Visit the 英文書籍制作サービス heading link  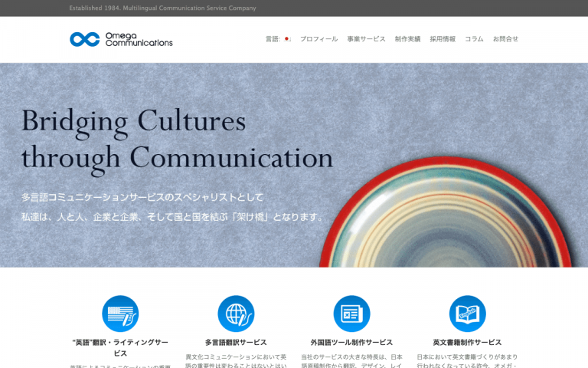(467, 343)
